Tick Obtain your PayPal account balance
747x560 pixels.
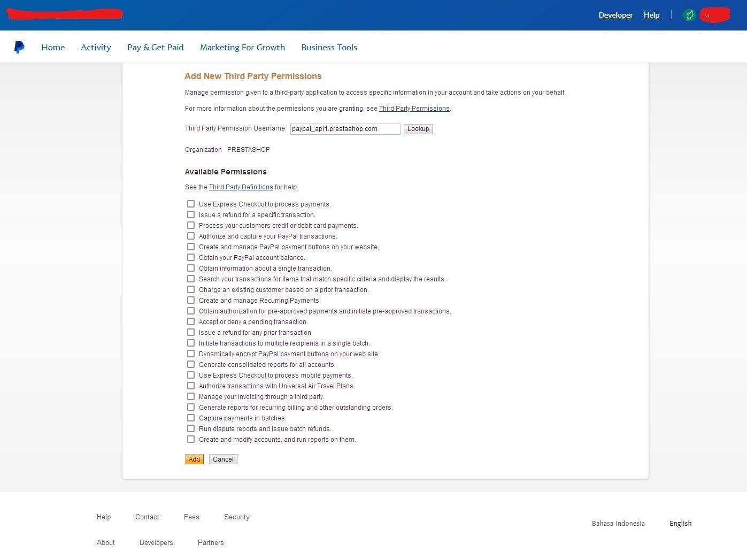(x=191, y=257)
